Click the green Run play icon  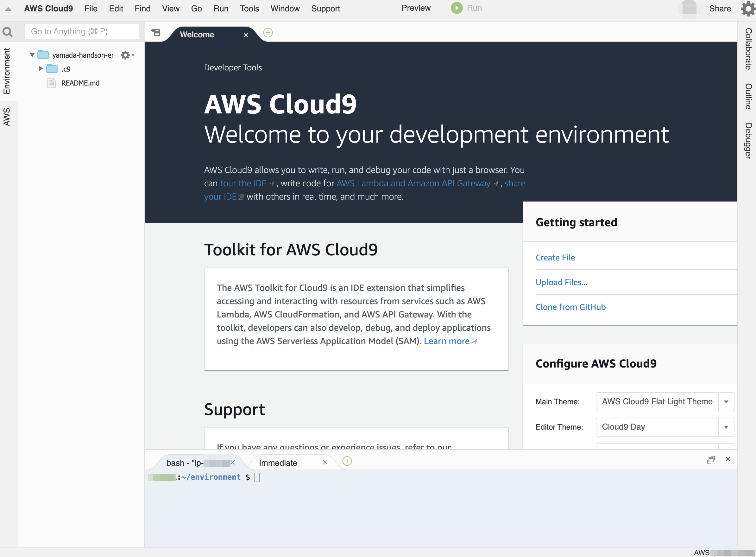(x=457, y=8)
